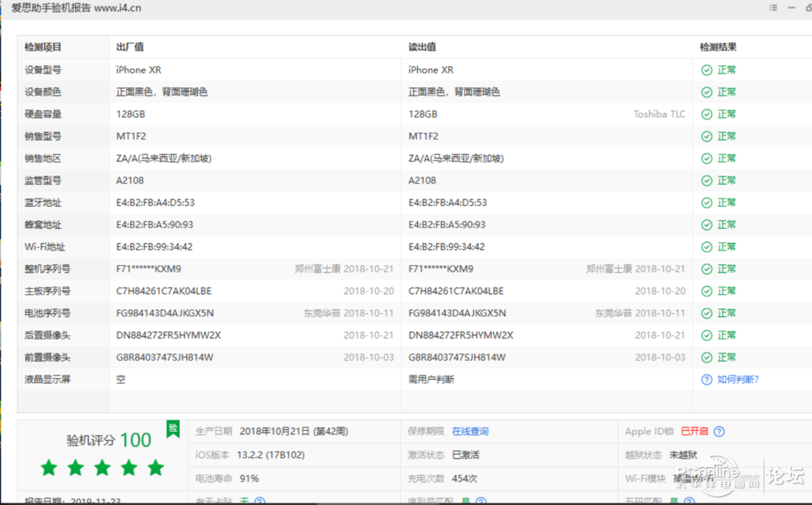812x505 pixels.
Task: Click the green check icon for 后置摄像头
Action: click(706, 335)
